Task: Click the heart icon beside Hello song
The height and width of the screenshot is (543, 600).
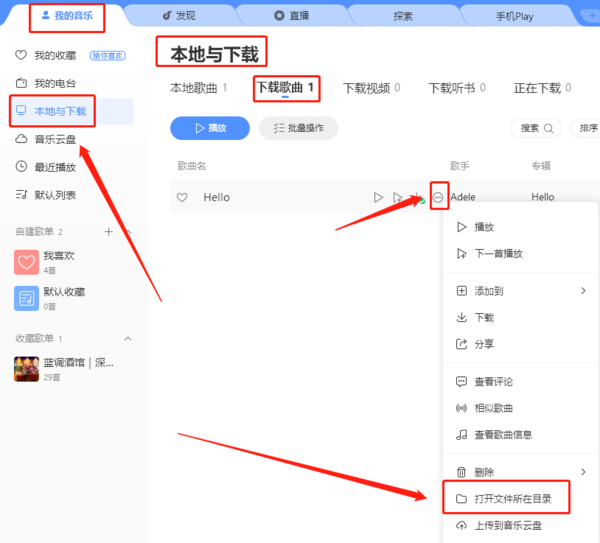Action: (182, 198)
